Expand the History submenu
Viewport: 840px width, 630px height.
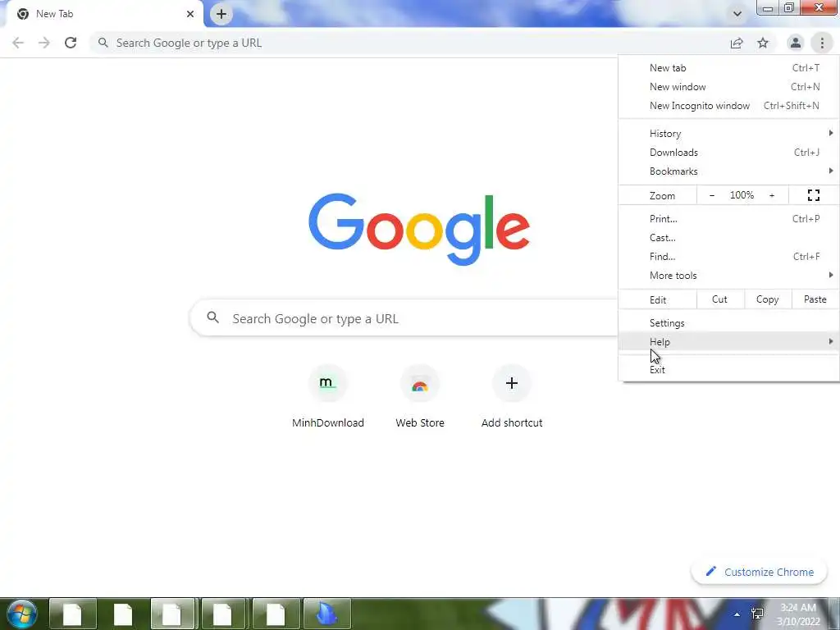pyautogui.click(x=728, y=134)
